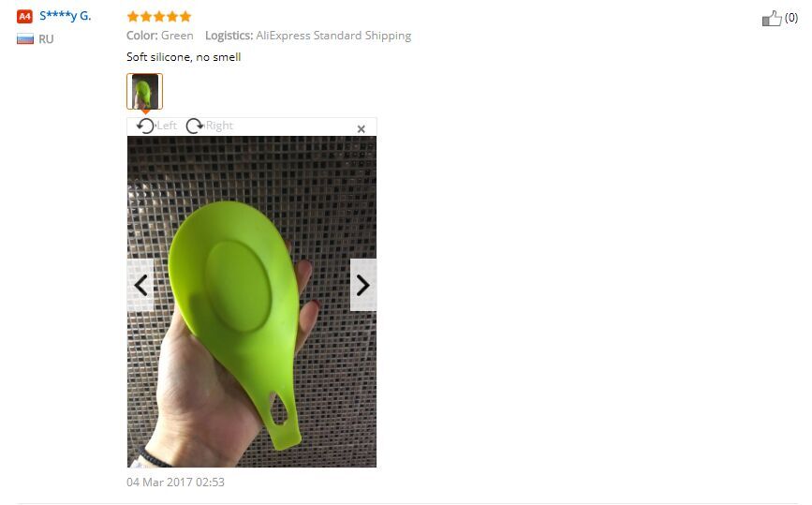Click the rotate right arrow icon
This screenshot has width=812, height=505.
(195, 126)
